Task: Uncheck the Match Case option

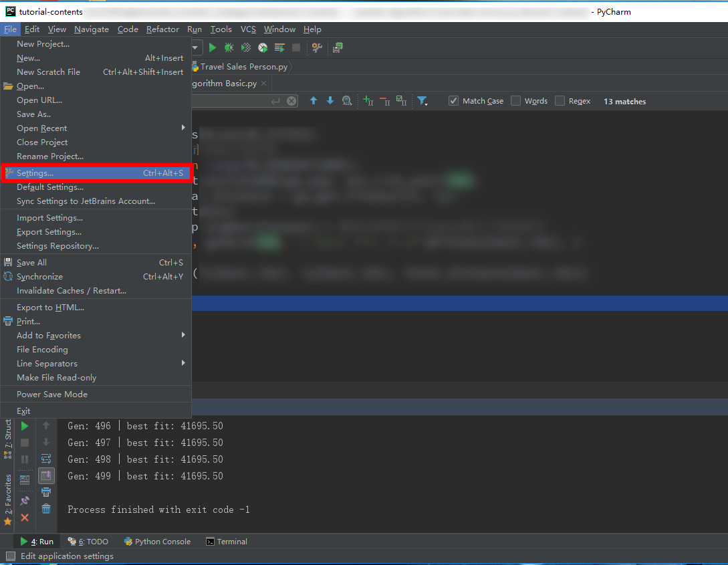Action: coord(453,101)
